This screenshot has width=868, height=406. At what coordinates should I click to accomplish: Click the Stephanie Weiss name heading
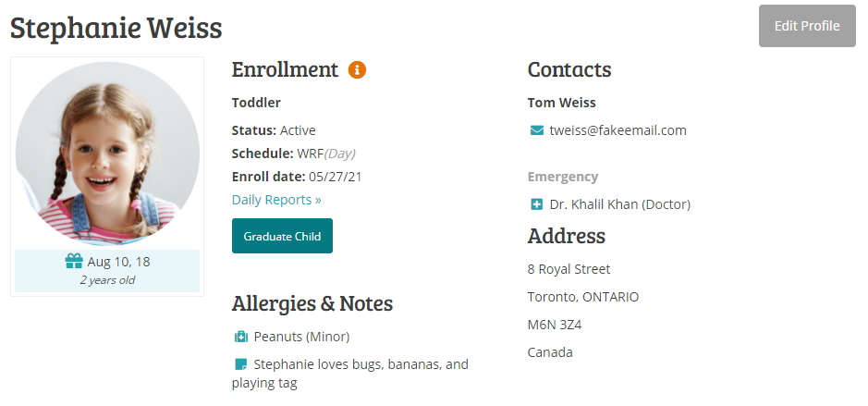pos(116,28)
